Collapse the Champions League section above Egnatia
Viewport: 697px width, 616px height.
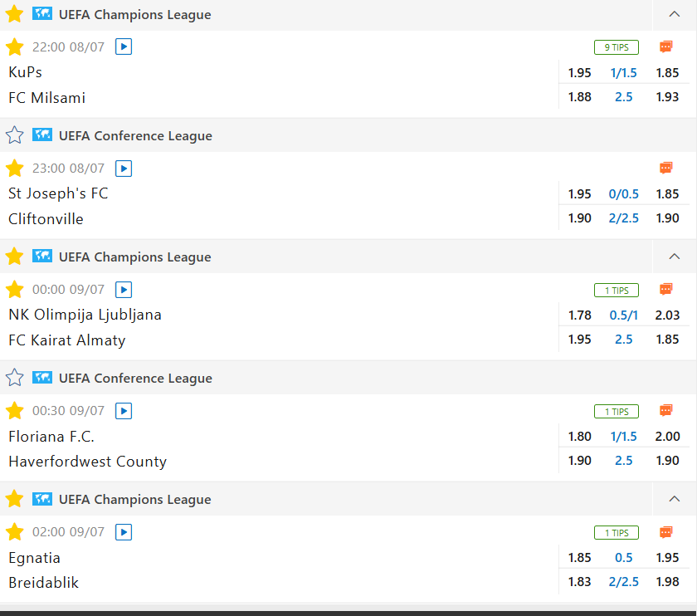click(674, 499)
